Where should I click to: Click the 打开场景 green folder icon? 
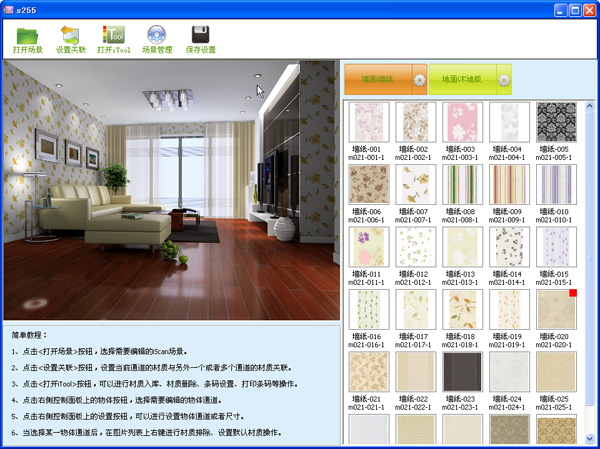tap(28, 36)
